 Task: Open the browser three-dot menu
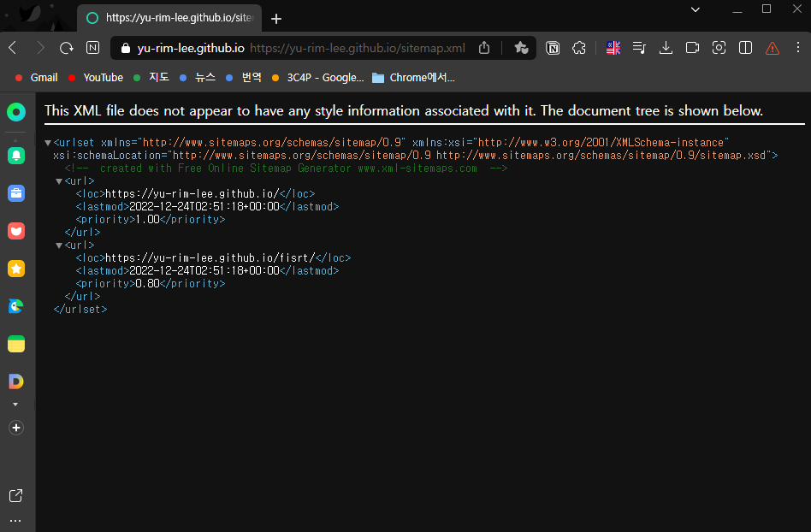click(x=798, y=48)
